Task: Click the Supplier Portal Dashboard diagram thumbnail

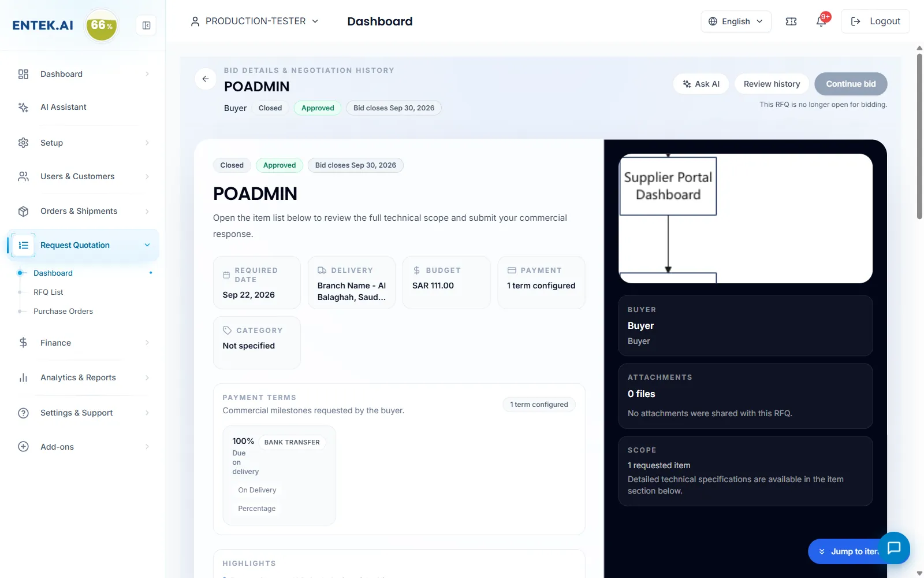Action: click(x=745, y=218)
